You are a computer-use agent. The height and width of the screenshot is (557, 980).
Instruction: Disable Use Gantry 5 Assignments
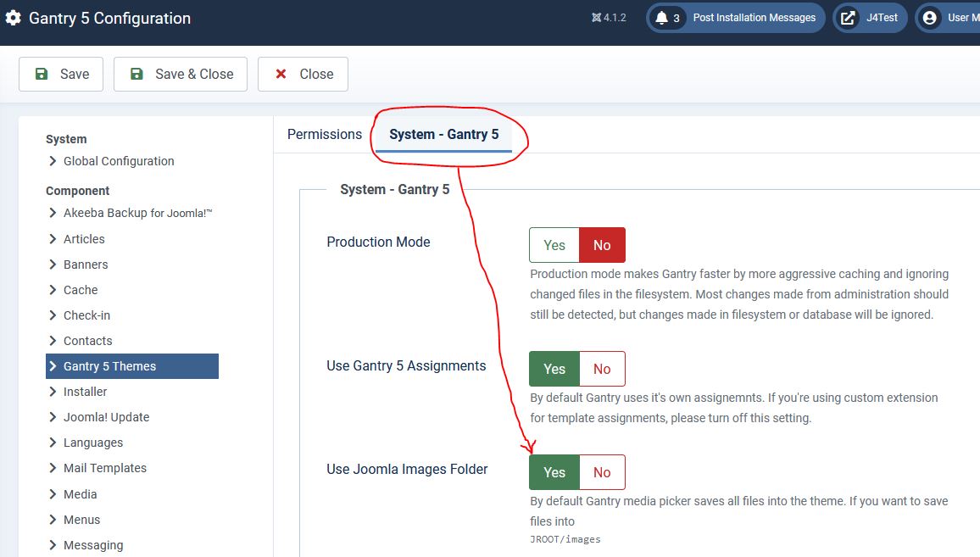[602, 369]
